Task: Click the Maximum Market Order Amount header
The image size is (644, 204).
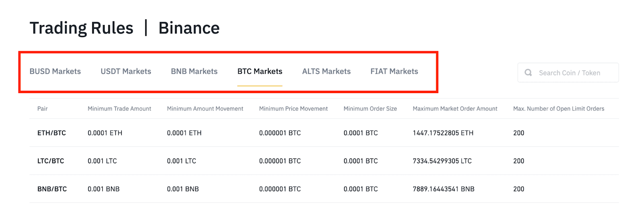Action: coord(455,109)
